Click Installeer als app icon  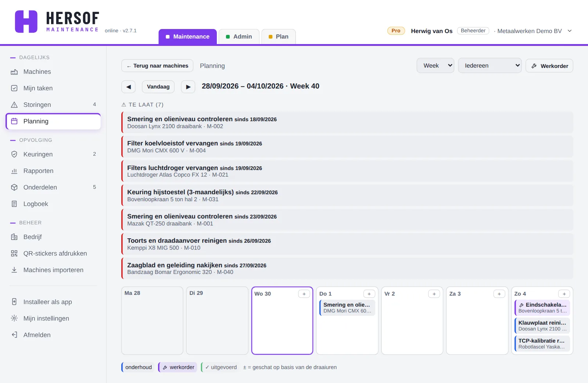14,302
